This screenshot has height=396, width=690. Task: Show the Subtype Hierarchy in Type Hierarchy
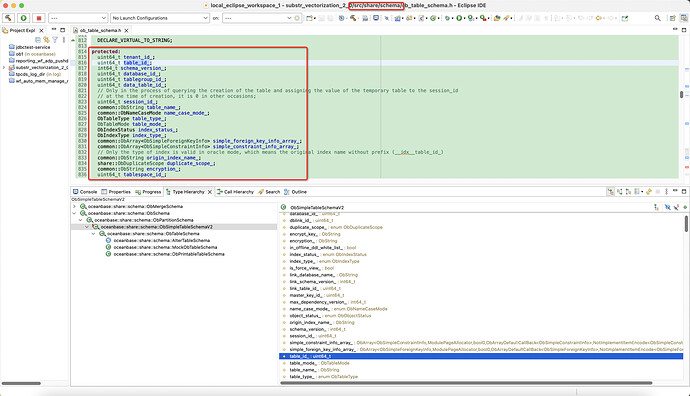[628, 192]
